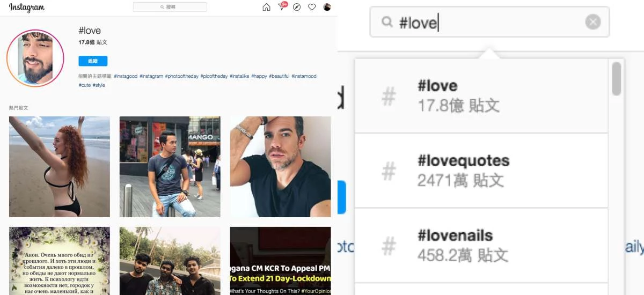View the #love hashtag story avatar
Screen dimensions: 644x295
(x=35, y=58)
